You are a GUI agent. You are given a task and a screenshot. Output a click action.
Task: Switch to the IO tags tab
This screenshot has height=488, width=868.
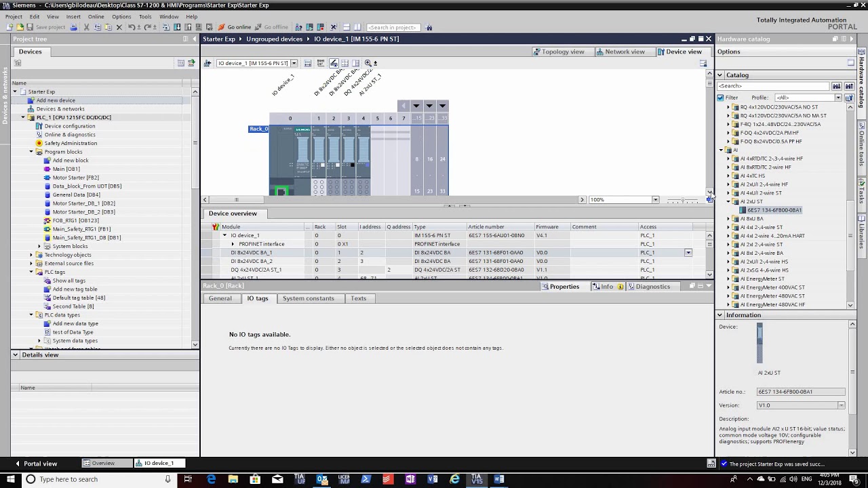[257, 298]
